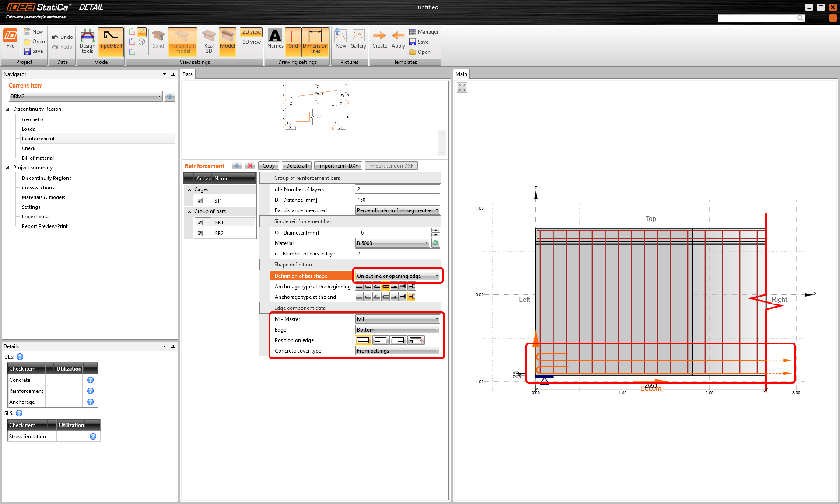840x504 pixels.
Task: Open the Concrete cover type dropdown
Action: pos(437,350)
